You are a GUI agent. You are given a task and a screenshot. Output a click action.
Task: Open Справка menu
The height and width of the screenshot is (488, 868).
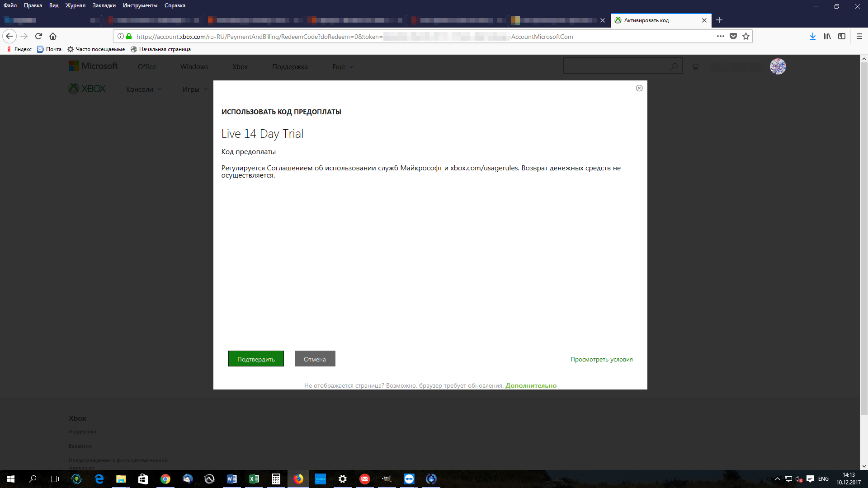pos(175,5)
